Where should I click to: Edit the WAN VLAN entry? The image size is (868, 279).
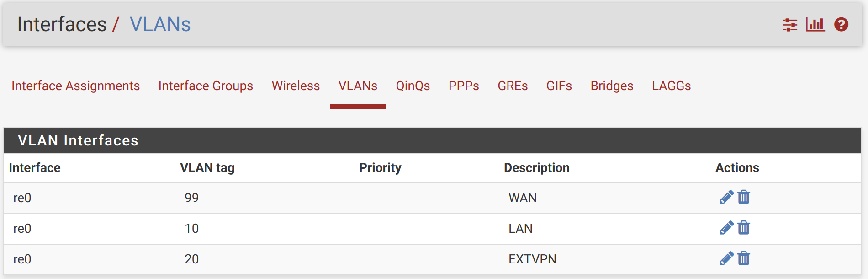click(x=727, y=198)
